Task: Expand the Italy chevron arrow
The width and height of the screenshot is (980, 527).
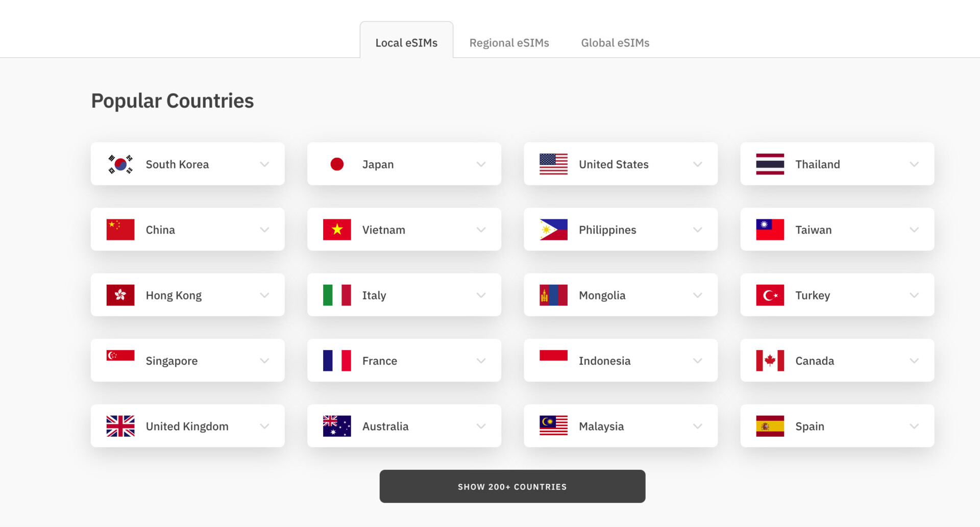Action: coord(481,295)
